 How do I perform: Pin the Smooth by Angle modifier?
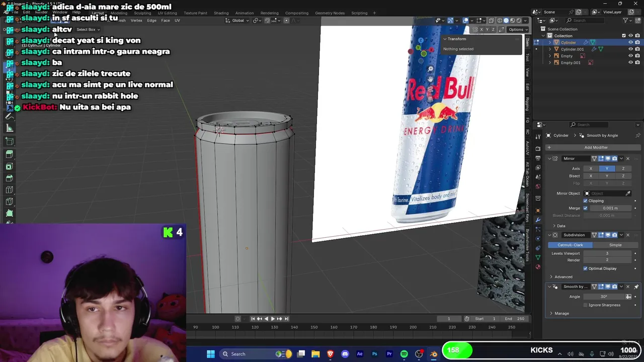tap(636, 287)
